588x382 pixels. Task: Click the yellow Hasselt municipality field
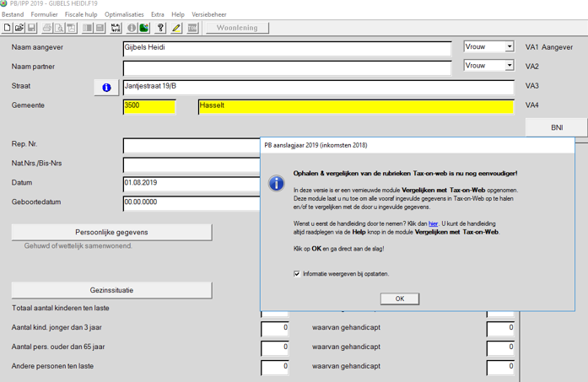(355, 106)
